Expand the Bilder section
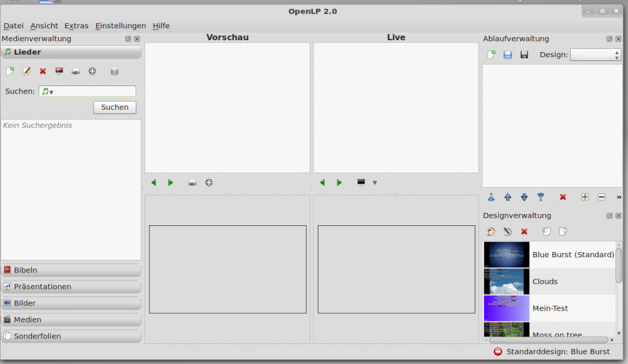 [x=71, y=303]
